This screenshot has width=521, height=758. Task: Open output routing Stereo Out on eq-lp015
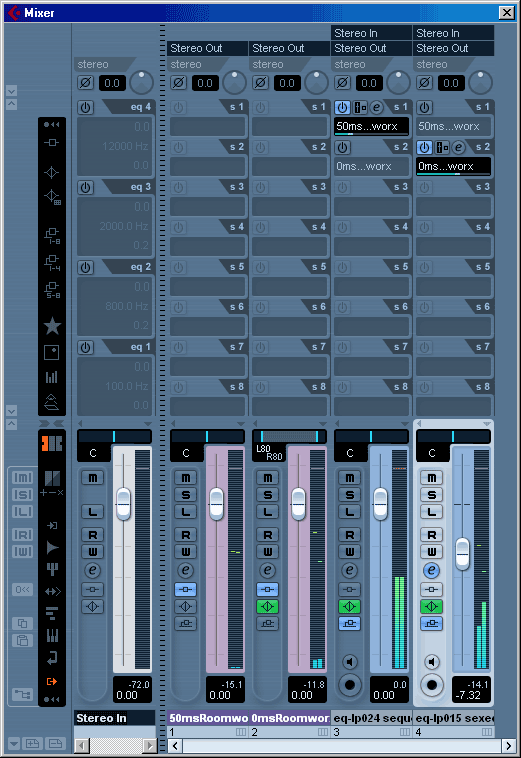(x=453, y=48)
